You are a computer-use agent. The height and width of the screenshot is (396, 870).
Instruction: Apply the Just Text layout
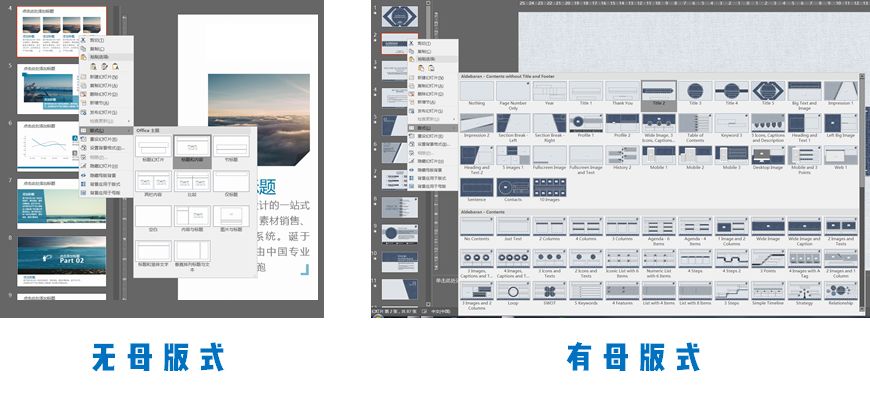click(513, 229)
